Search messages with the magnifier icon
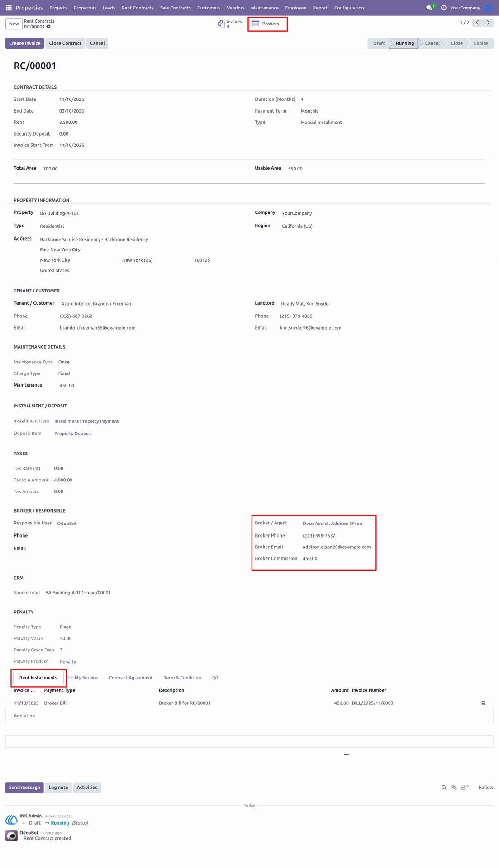499x868 pixels. 444,788
